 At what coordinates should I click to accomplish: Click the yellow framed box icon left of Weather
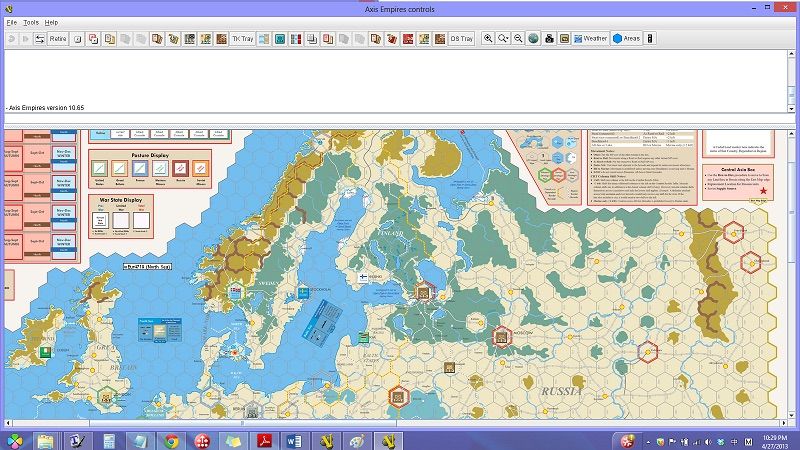point(564,39)
